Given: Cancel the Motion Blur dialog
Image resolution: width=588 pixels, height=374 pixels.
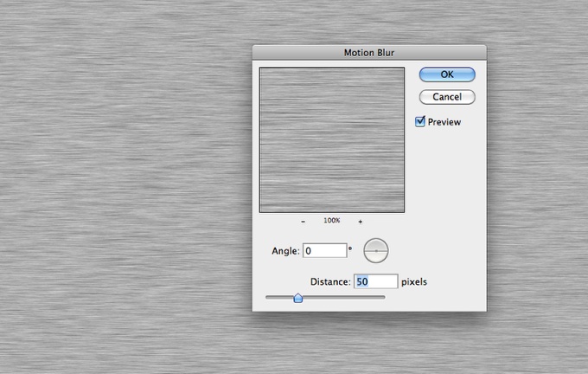Looking at the screenshot, I should 447,97.
